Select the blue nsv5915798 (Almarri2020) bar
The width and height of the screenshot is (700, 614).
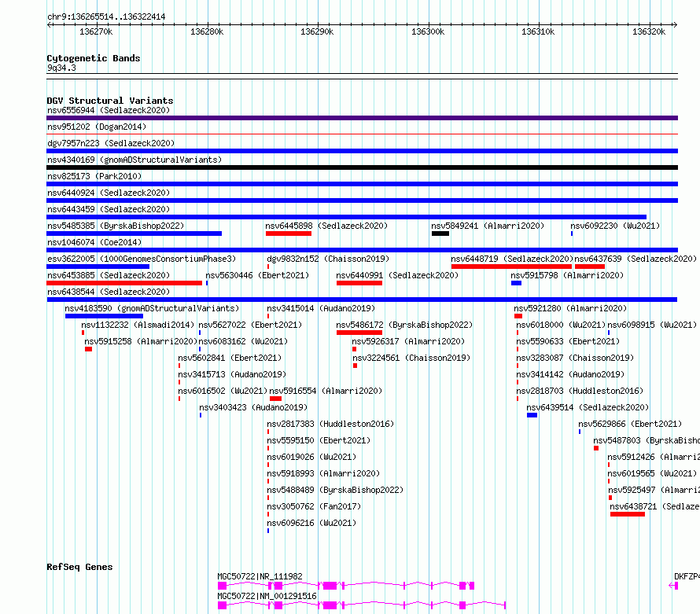pos(517,283)
